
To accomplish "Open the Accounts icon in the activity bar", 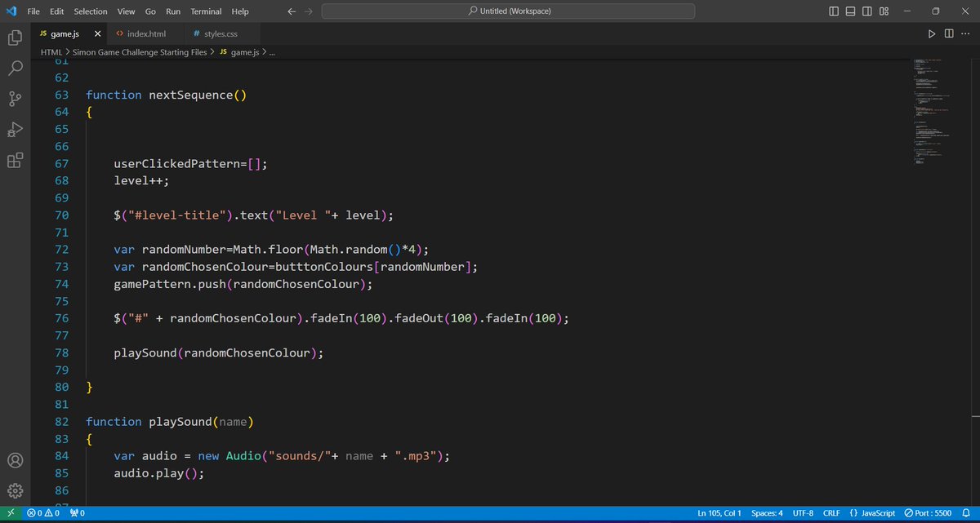I will click(x=15, y=460).
